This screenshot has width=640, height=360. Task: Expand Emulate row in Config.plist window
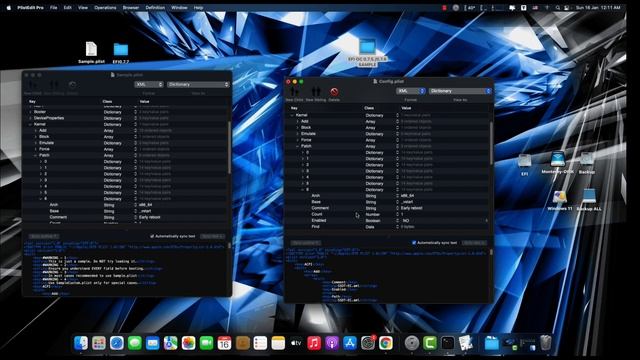tap(297, 134)
